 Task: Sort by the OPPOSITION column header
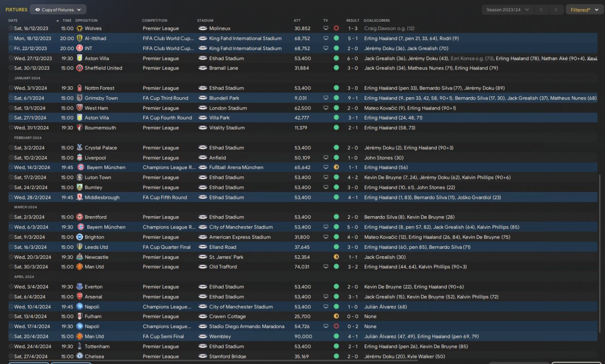point(86,20)
